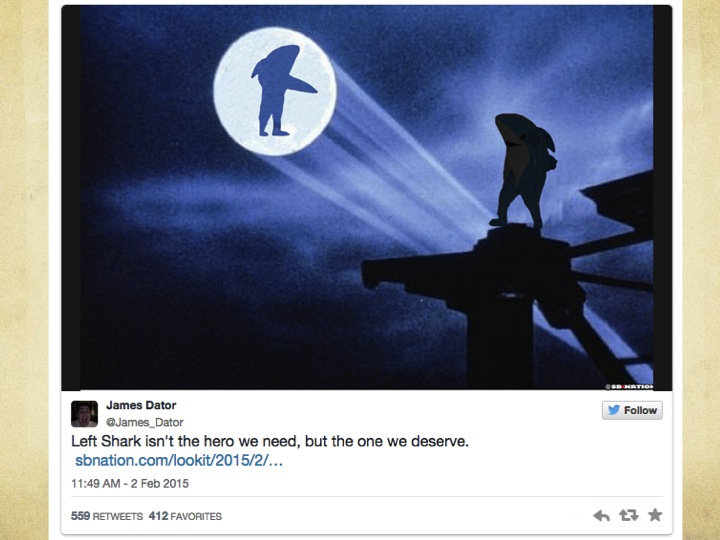Click the SB Nation watermark on the image
The height and width of the screenshot is (540, 720).
coord(629,387)
